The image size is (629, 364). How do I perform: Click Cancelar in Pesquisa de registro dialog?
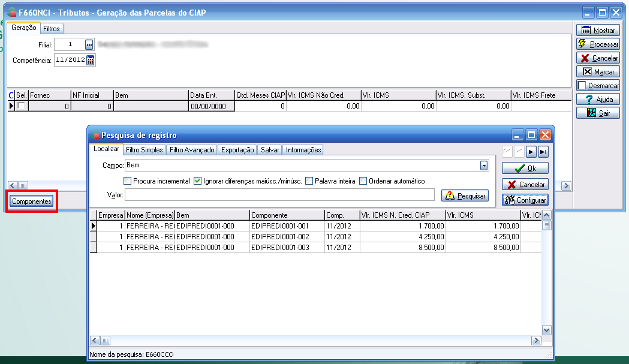[x=525, y=185]
